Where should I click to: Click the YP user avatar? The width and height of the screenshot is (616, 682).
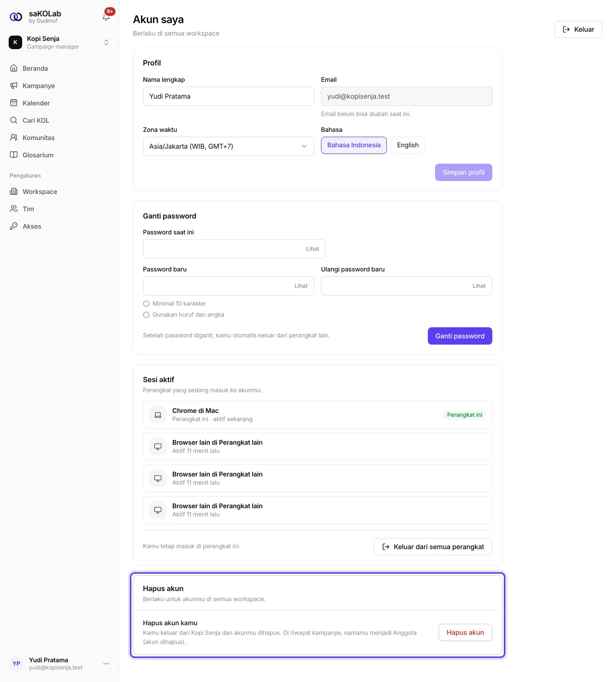tap(16, 663)
